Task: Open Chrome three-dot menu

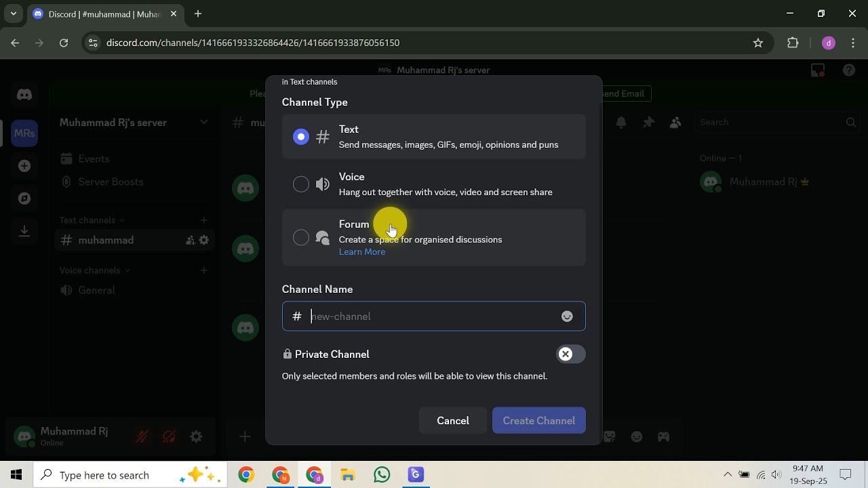Action: pos(852,43)
